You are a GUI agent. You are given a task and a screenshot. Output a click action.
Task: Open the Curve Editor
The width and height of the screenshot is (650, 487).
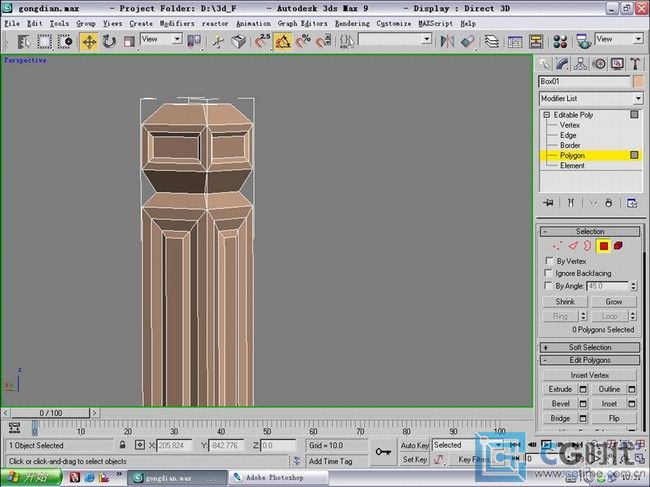[x=515, y=41]
